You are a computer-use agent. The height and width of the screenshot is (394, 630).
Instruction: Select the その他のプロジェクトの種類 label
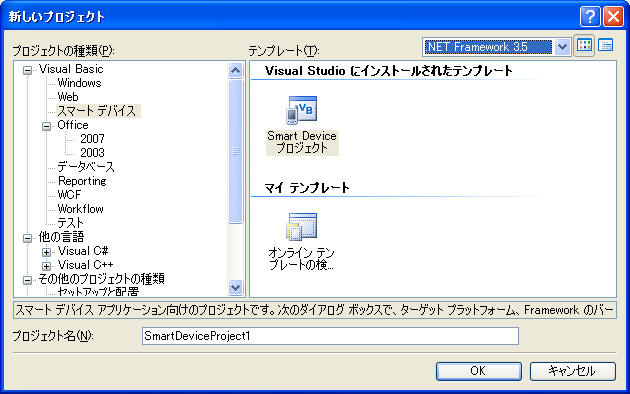(101, 279)
